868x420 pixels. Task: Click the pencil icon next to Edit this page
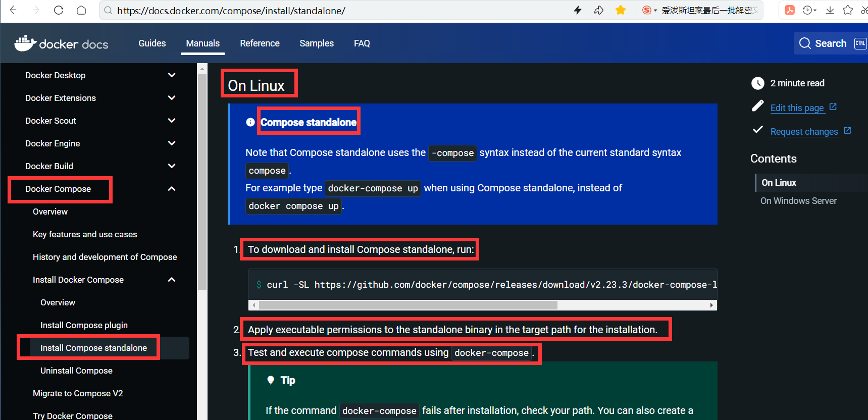pos(758,106)
